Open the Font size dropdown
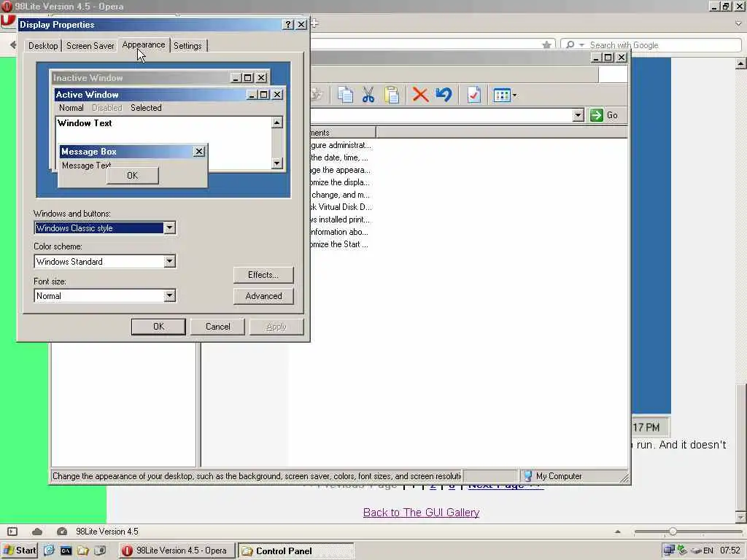This screenshot has height=560, width=747. [169, 296]
